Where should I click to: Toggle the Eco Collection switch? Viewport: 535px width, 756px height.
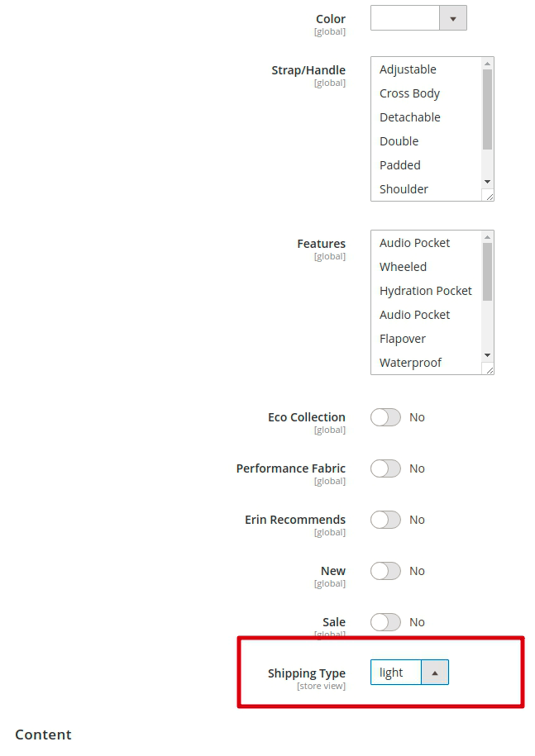coord(385,417)
